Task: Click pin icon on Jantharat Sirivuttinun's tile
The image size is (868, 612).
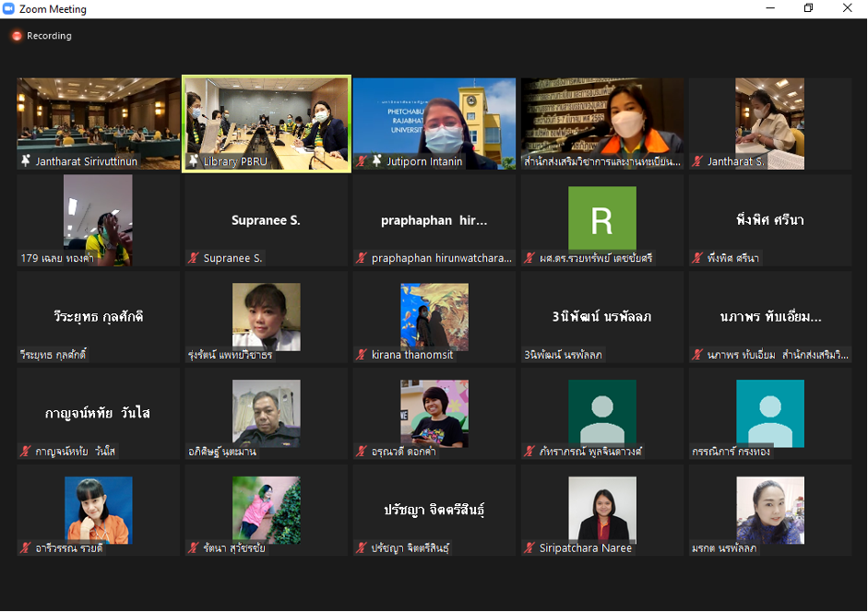Action: [x=26, y=161]
